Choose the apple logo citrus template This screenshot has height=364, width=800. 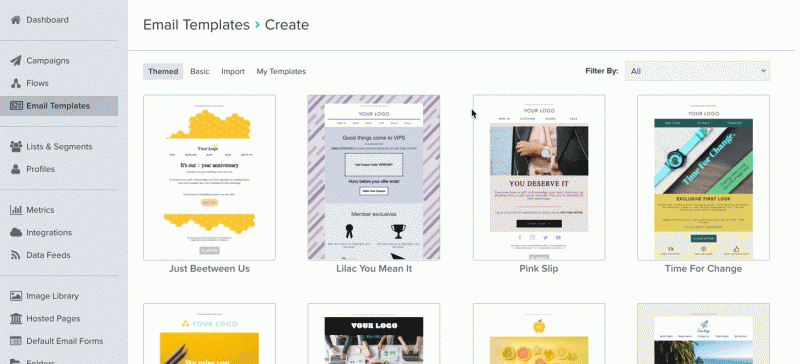pos(539,333)
